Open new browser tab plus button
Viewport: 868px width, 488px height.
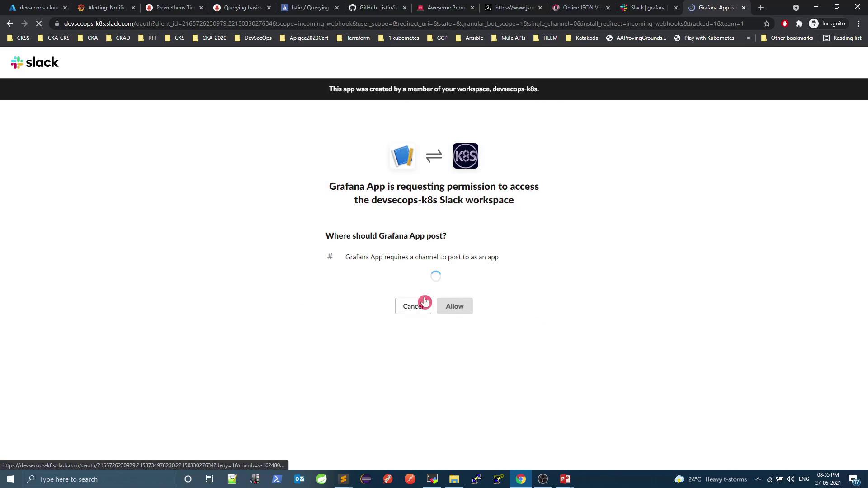(x=761, y=8)
